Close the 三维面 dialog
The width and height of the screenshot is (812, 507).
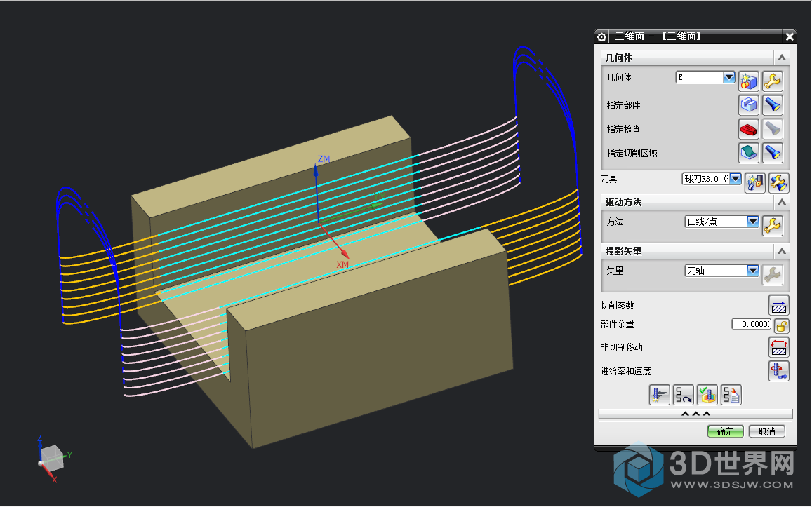pyautogui.click(x=790, y=36)
